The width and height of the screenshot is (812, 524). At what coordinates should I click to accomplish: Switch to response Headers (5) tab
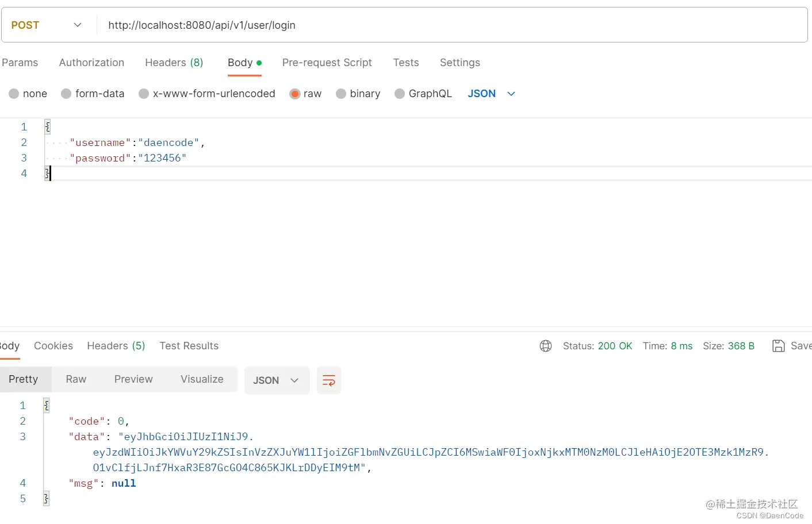tap(116, 346)
